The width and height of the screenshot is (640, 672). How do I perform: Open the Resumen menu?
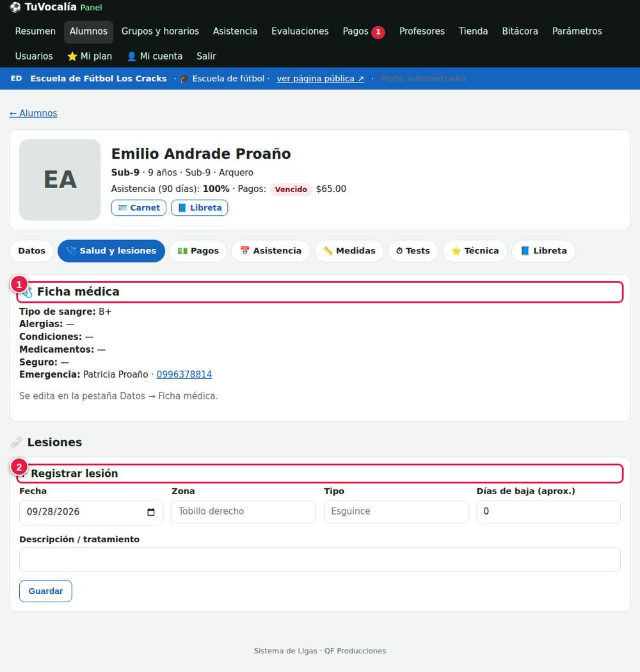coord(35,31)
